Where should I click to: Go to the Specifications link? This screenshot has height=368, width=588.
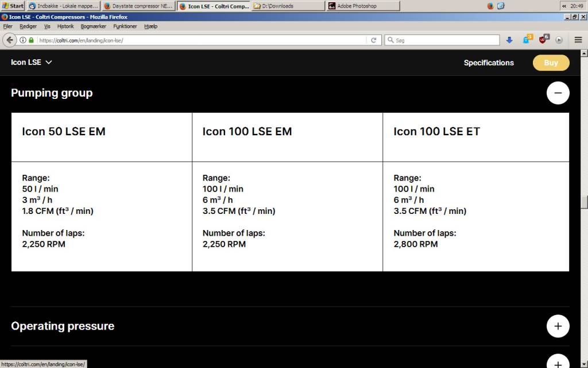(x=489, y=63)
